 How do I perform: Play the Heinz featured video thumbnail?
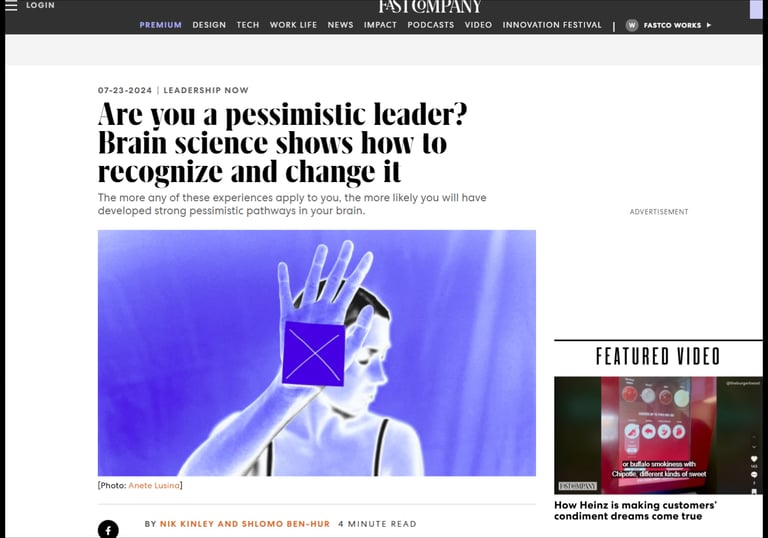click(658, 435)
